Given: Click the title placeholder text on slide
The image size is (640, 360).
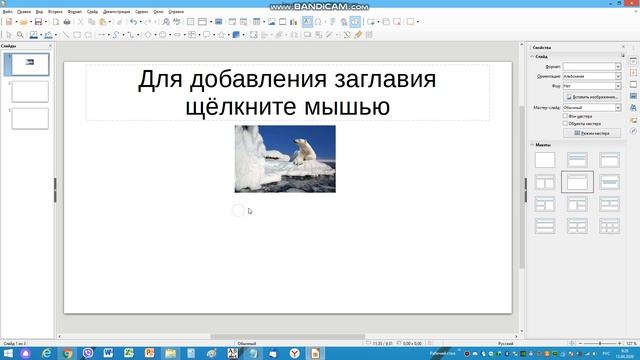Looking at the screenshot, I should click(x=287, y=93).
